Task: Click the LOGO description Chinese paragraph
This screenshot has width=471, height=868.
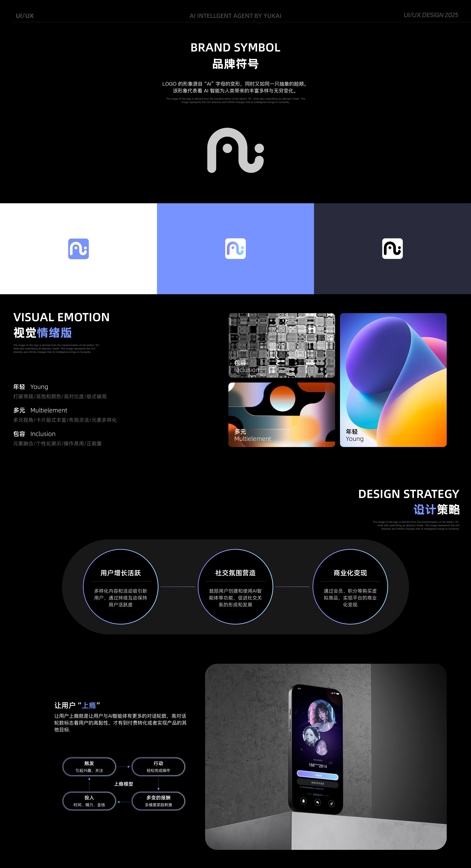Action: click(x=235, y=87)
